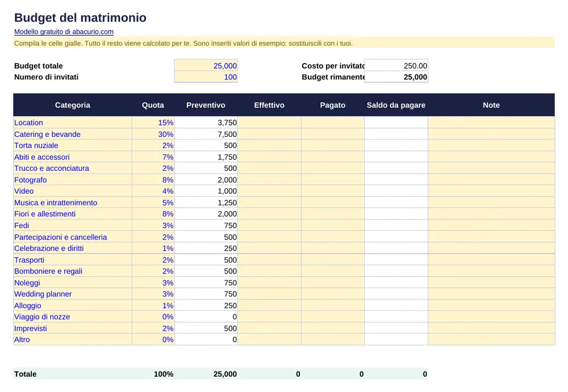
Task: Click the yellow instruction banner text
Action: click(x=183, y=43)
